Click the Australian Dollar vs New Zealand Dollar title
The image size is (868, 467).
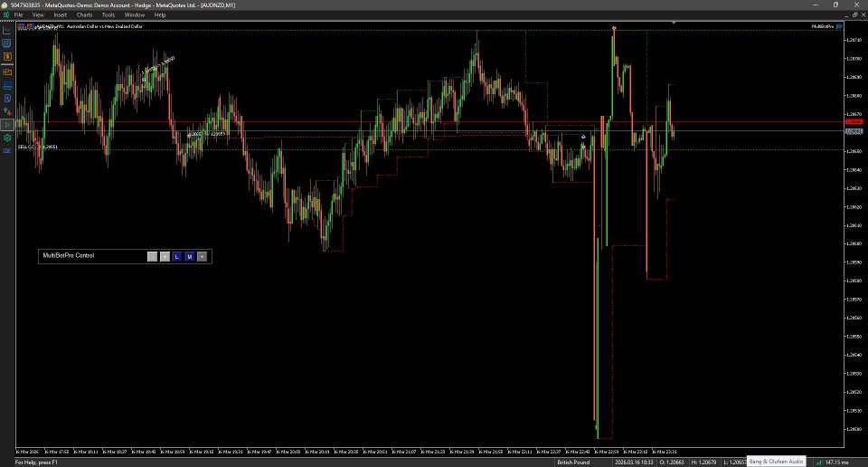(105, 26)
